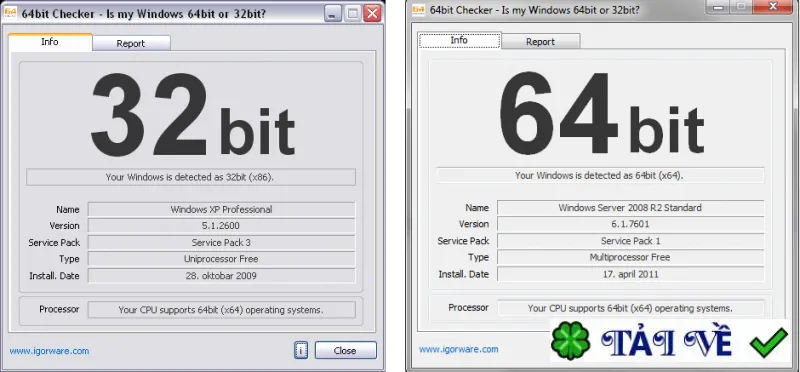Screen dimensions: 800x372
Task: Click 'Processor' label in the 64bit window
Action: (468, 307)
